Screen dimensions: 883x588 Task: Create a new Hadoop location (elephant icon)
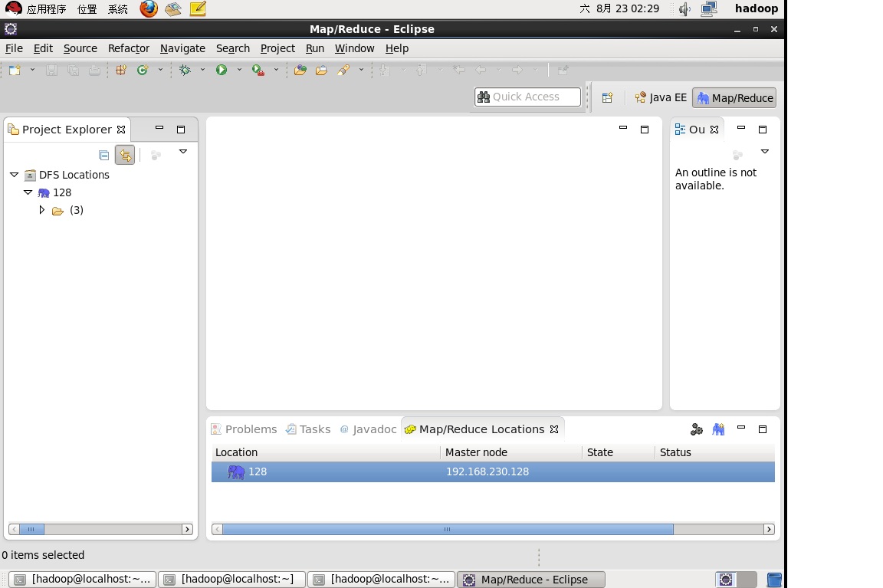718,429
